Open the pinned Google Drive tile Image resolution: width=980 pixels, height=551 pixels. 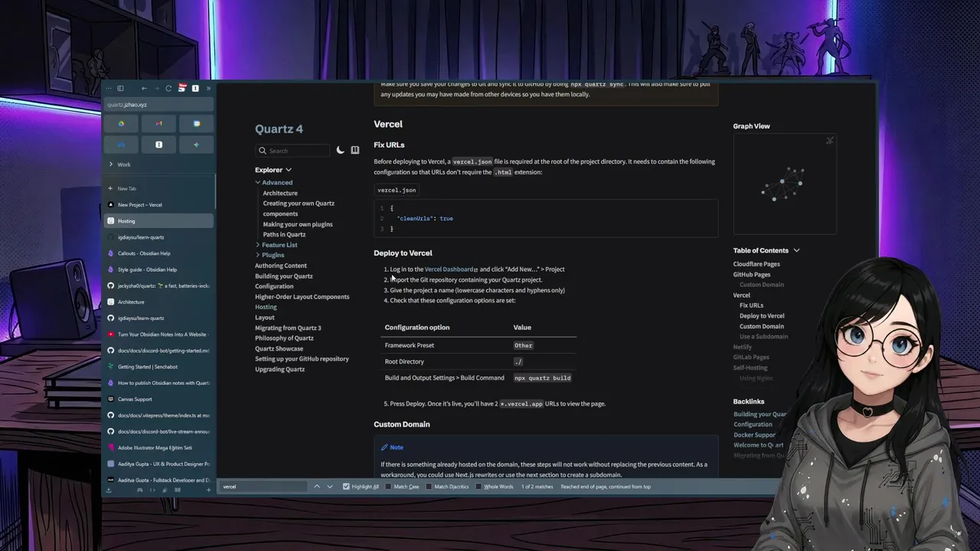click(121, 123)
